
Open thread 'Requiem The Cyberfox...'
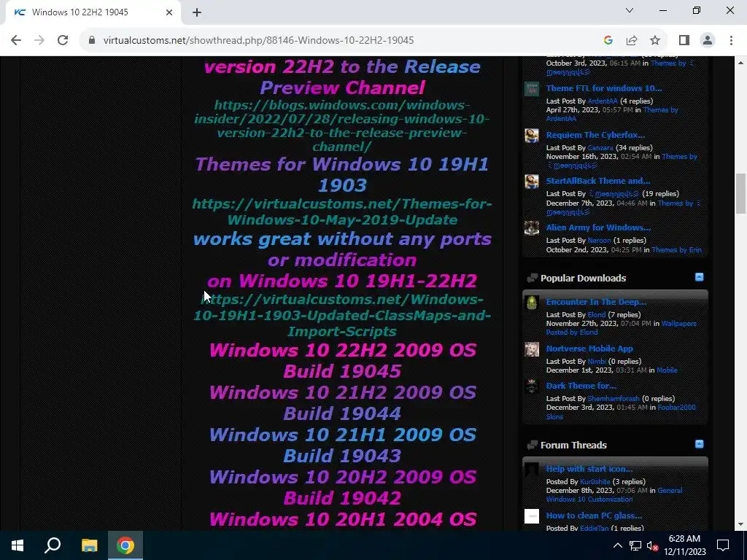[x=595, y=135]
